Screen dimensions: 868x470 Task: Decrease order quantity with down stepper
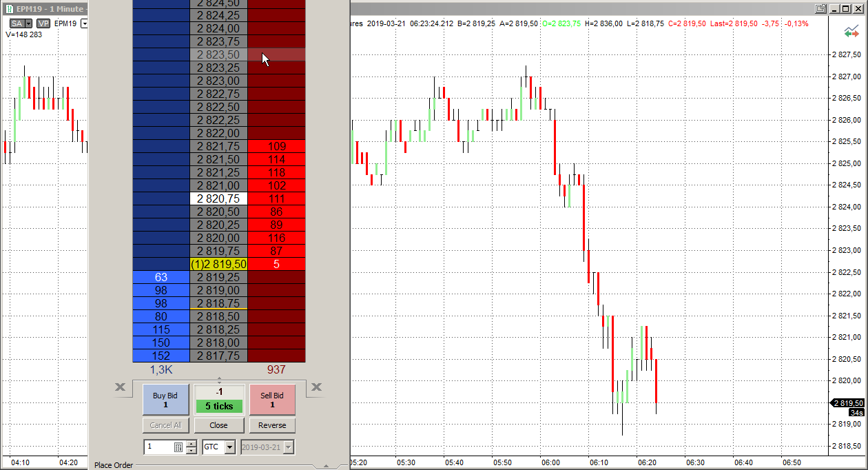tap(192, 451)
